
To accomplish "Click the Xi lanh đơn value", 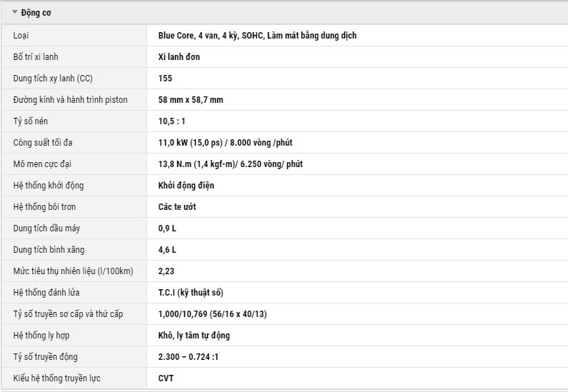I will [179, 57].
